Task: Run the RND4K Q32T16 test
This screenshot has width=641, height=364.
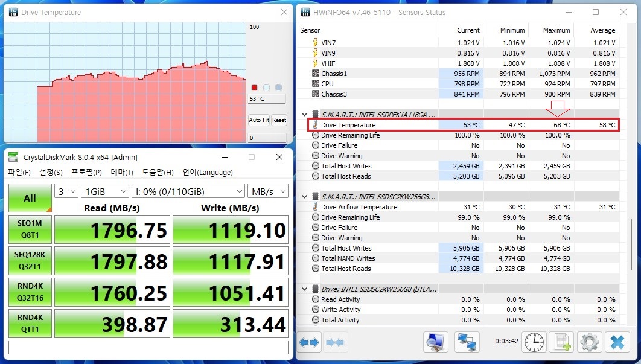Action: pyautogui.click(x=30, y=292)
